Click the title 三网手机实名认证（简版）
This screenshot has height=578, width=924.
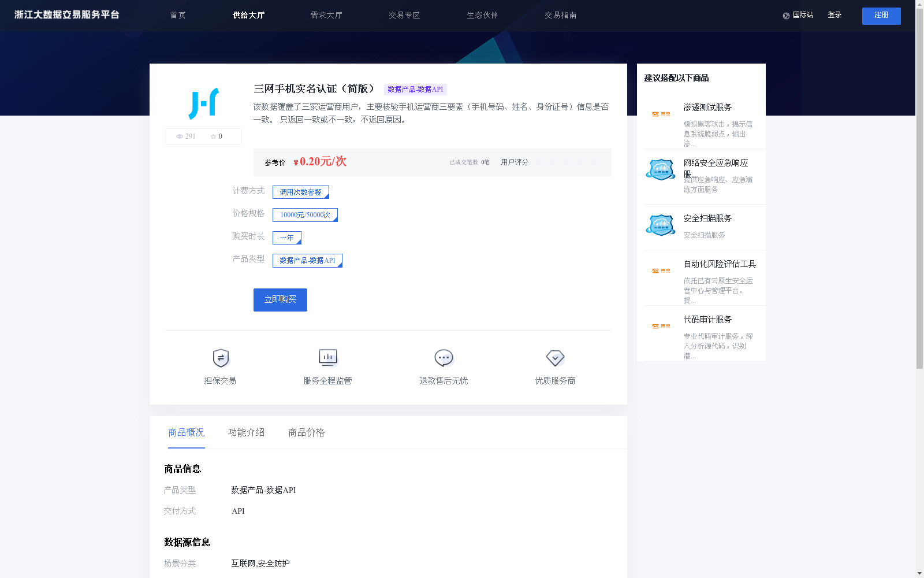click(314, 89)
